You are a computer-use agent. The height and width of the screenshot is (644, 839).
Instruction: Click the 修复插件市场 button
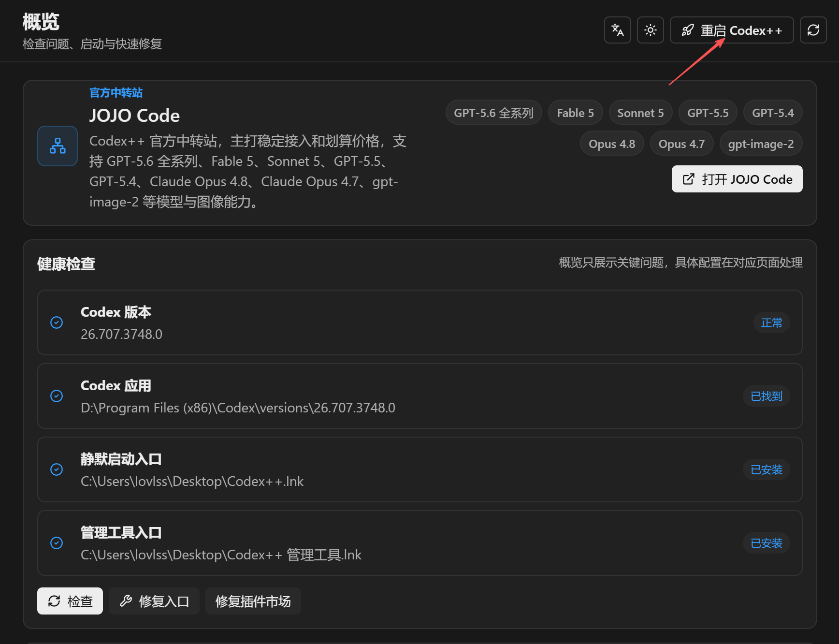(253, 601)
